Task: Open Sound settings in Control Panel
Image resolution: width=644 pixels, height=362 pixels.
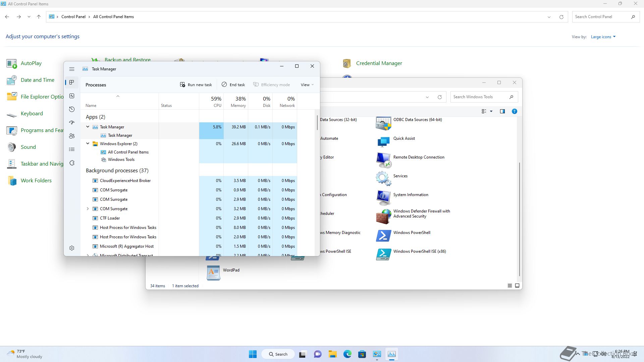Action: [x=21, y=147]
